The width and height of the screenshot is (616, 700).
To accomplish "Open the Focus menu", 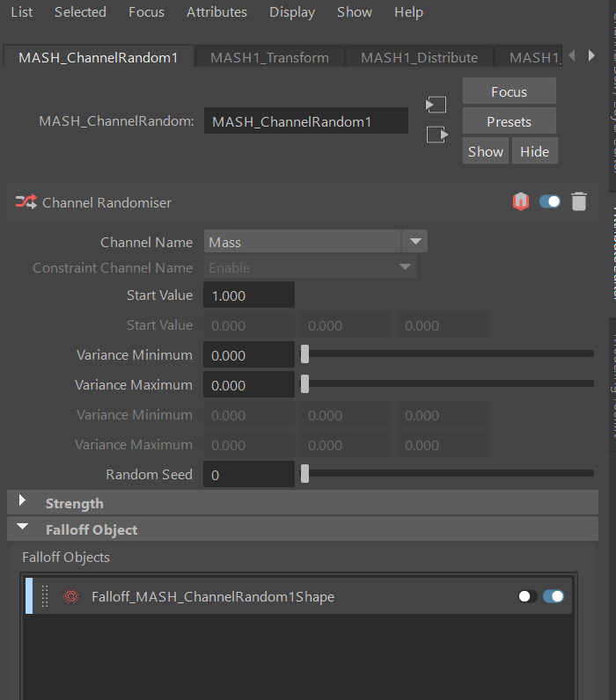I will [x=146, y=12].
